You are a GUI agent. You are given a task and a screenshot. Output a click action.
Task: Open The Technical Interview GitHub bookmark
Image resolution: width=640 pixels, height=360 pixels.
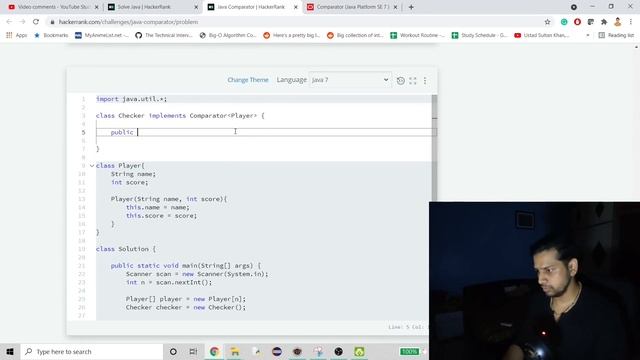[x=164, y=36]
